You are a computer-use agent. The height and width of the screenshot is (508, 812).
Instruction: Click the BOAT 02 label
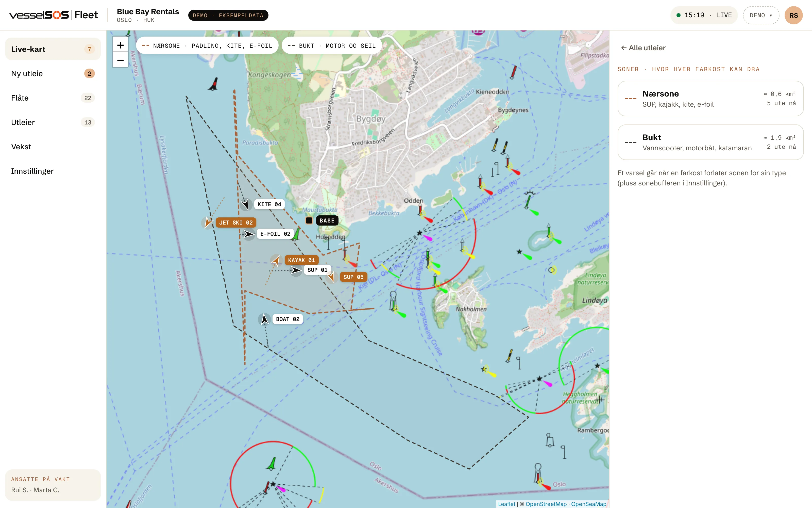287,319
